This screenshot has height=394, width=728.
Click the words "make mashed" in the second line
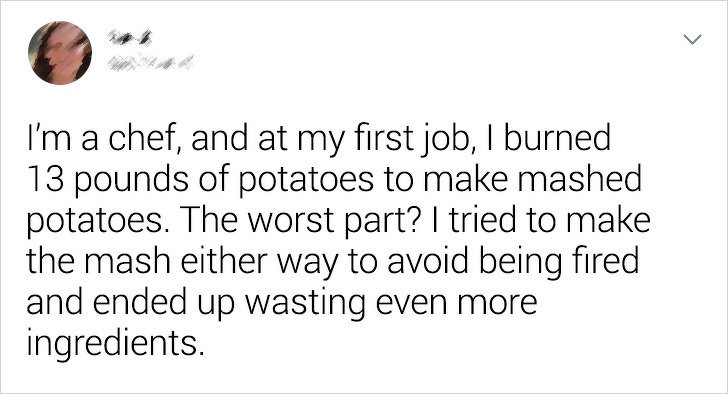pyautogui.click(x=532, y=178)
